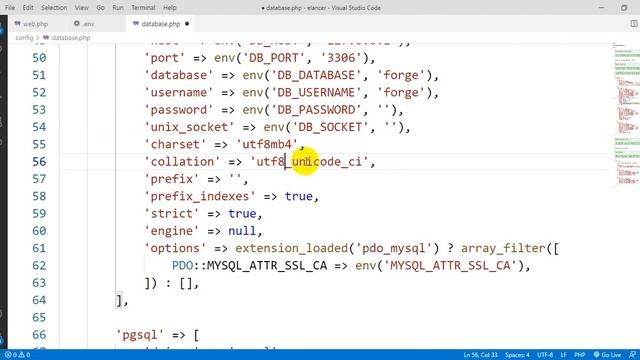Click the 'prefix_indexes' key

(200, 196)
